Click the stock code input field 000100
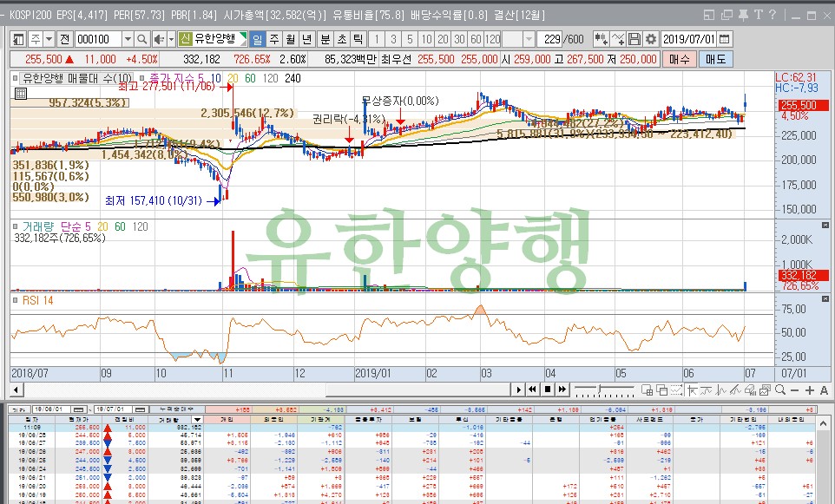Image resolution: width=835 pixels, height=504 pixels. point(99,39)
